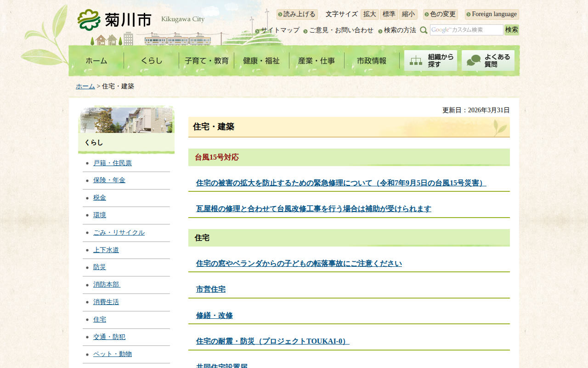588x368 pixels.
Task: Open the 市営住宅 link
Action: 211,289
